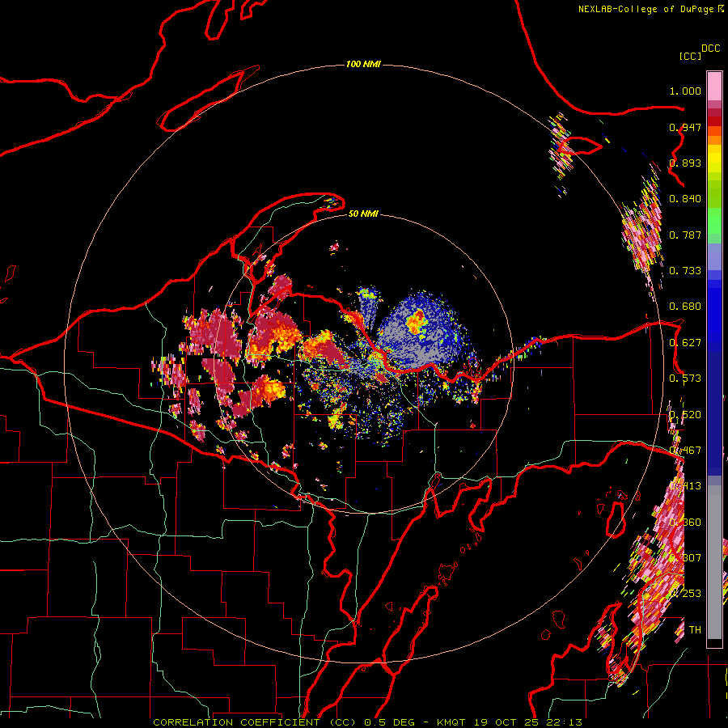
Task: Click the 50 NMI range ring label
Action: (363, 214)
